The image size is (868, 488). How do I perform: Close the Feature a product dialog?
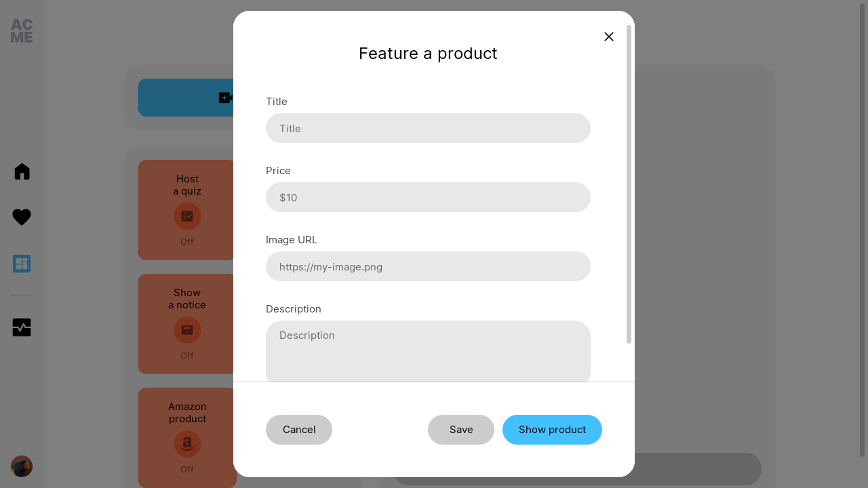tap(609, 37)
